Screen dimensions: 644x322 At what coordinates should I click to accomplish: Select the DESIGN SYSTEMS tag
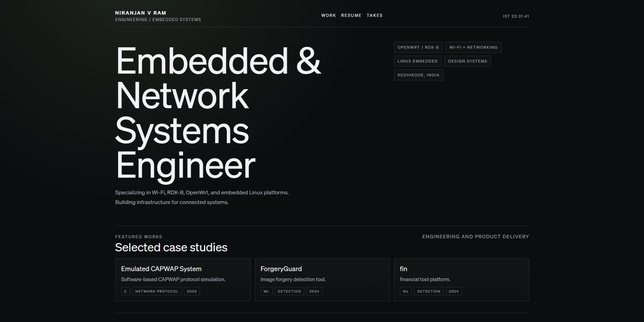pos(468,61)
